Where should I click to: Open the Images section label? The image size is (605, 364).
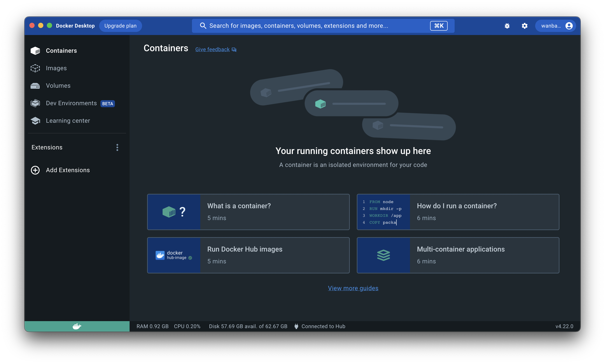click(x=56, y=68)
